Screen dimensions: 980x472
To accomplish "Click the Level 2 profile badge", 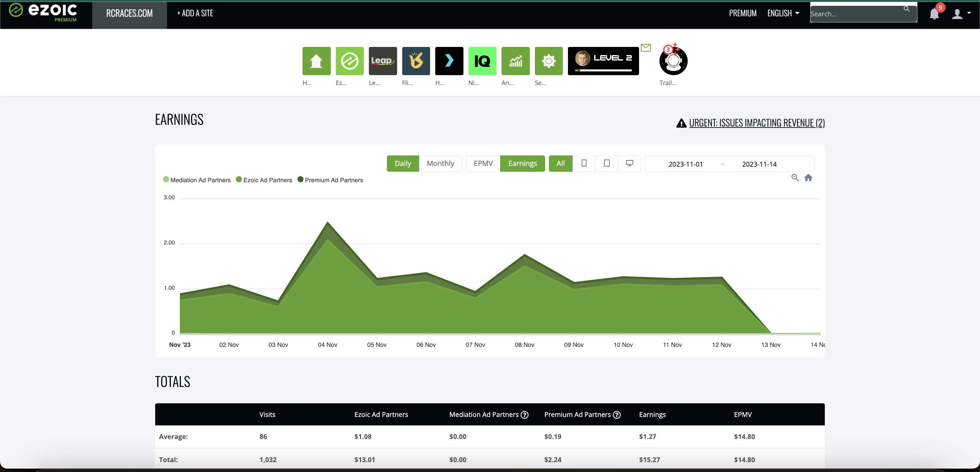I will (x=603, y=61).
